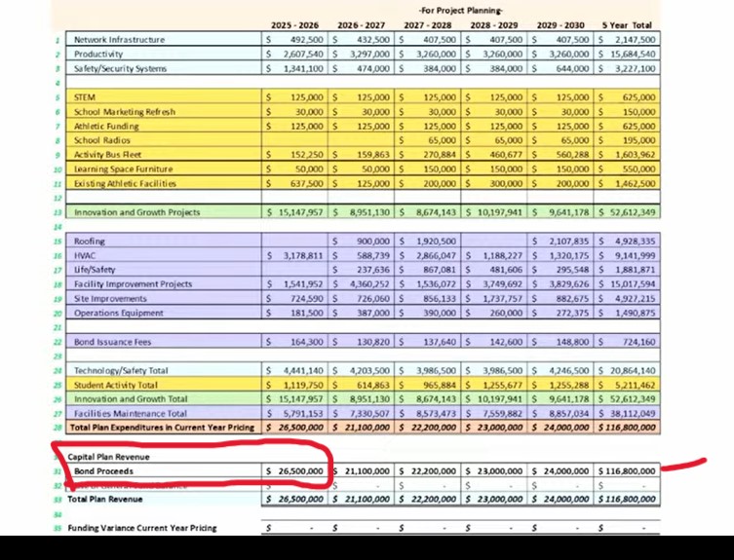
Task: Select Bond Issuance Fees 724,160 total
Action: point(628,342)
